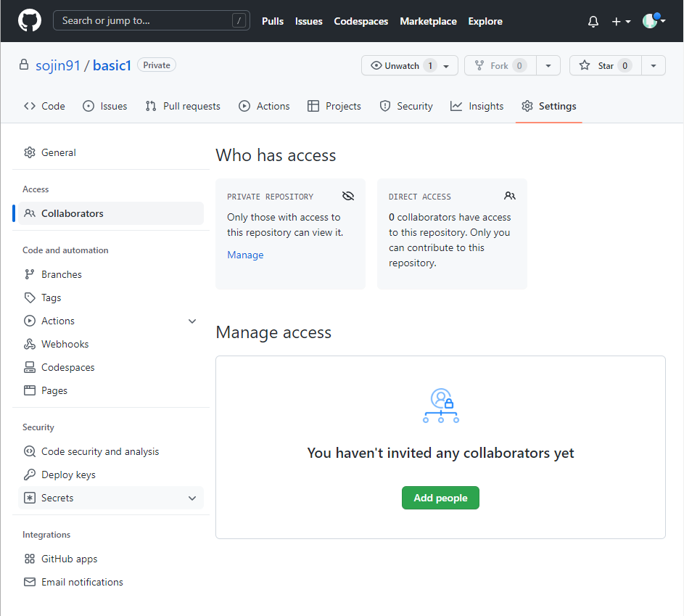Click the collaborators illustration icon
Image resolution: width=684 pixels, height=616 pixels.
click(440, 406)
